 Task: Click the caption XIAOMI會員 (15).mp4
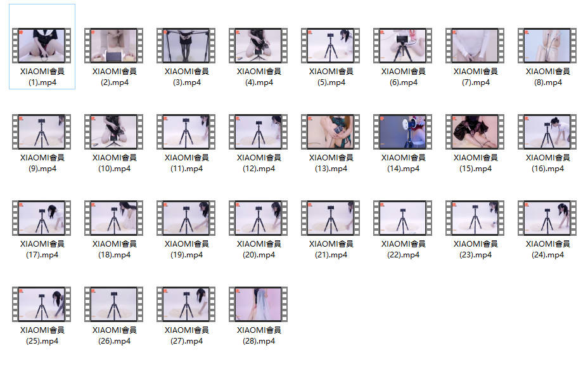(x=475, y=164)
